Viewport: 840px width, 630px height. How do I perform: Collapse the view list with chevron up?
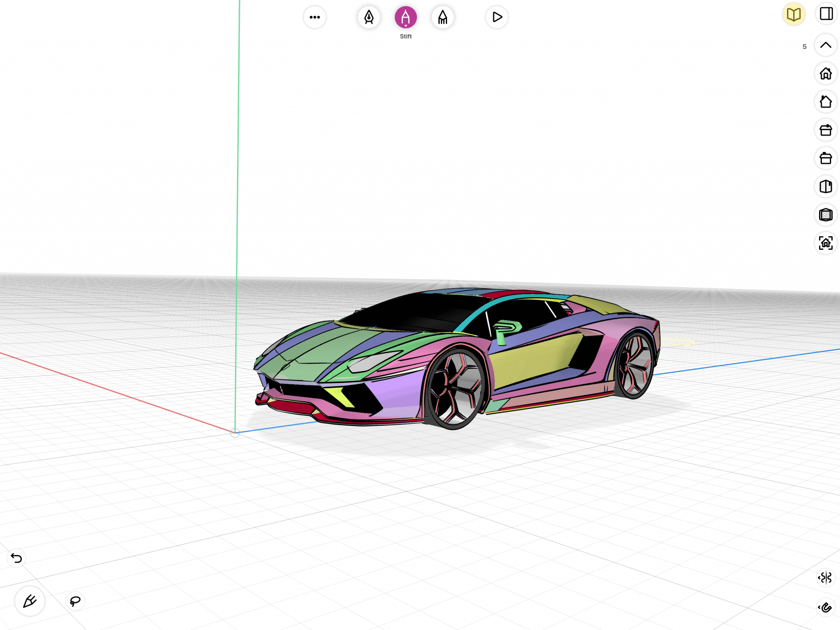click(x=826, y=45)
